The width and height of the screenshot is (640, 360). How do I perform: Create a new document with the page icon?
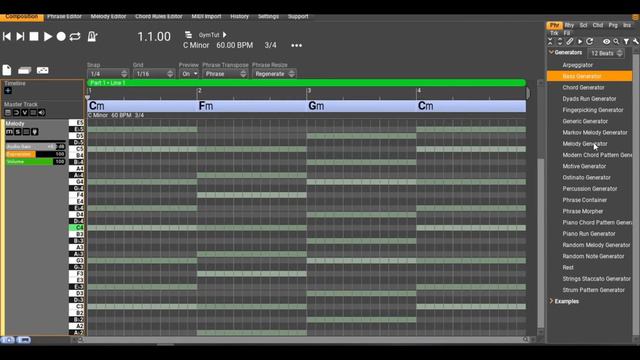tap(7, 70)
